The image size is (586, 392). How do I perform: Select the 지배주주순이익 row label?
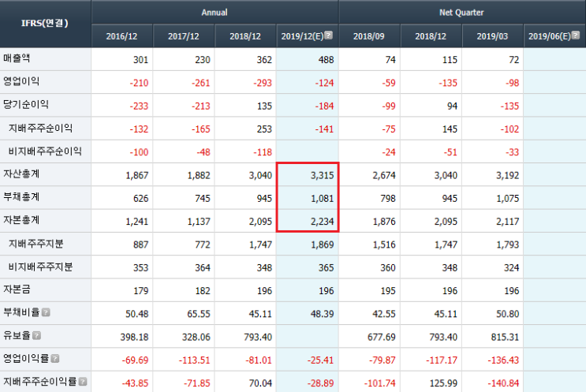[x=40, y=129]
